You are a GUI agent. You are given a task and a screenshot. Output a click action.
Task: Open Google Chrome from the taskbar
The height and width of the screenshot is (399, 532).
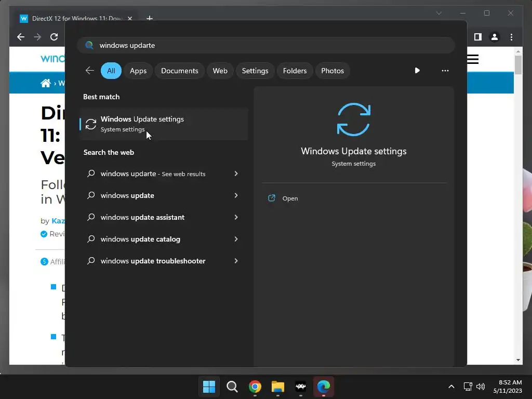click(x=255, y=387)
